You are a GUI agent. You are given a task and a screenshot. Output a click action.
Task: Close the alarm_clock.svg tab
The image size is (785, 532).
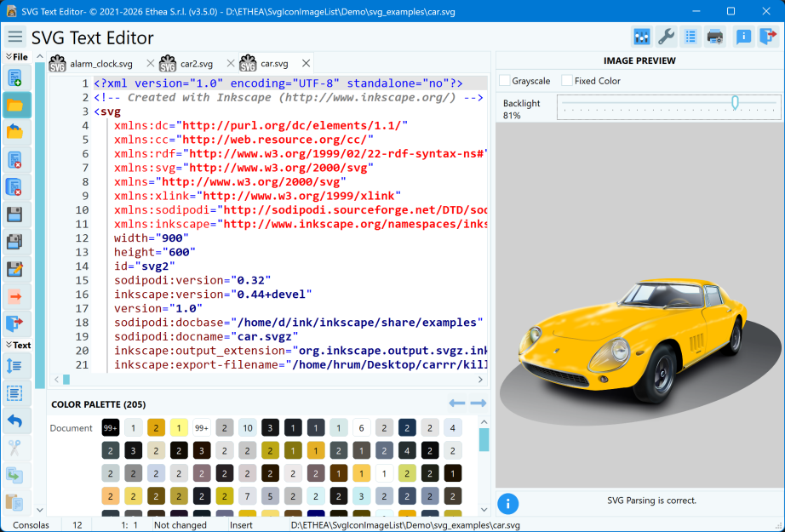coord(150,64)
